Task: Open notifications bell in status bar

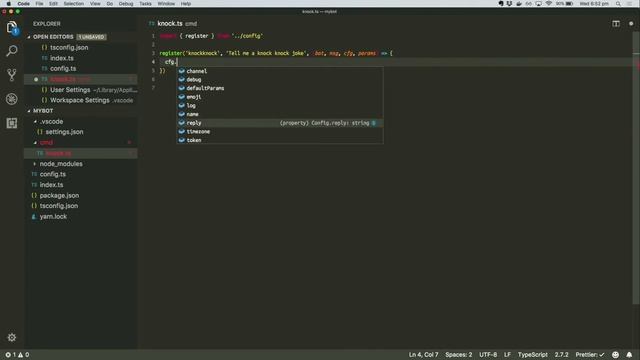Action: pos(629,355)
